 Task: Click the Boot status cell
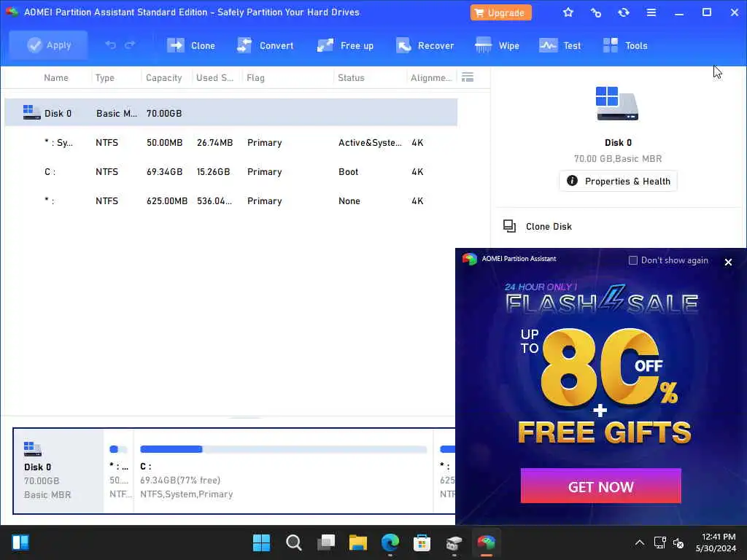tap(348, 171)
